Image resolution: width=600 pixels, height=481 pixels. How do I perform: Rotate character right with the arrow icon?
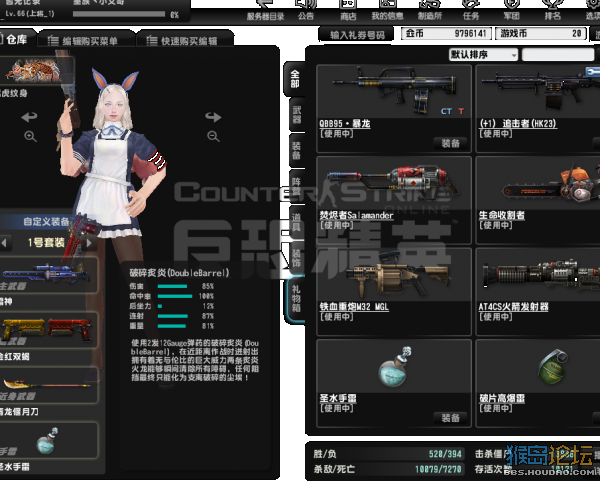[213, 117]
